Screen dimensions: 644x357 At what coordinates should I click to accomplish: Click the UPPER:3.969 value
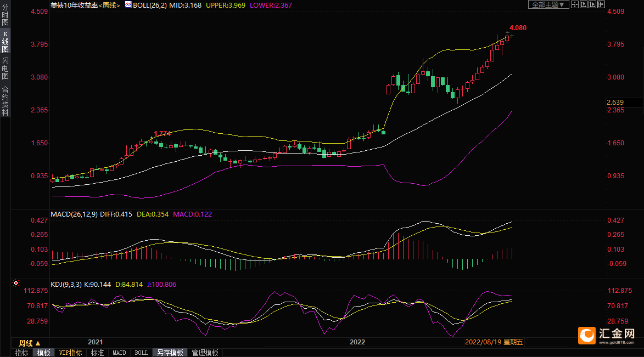(226, 5)
